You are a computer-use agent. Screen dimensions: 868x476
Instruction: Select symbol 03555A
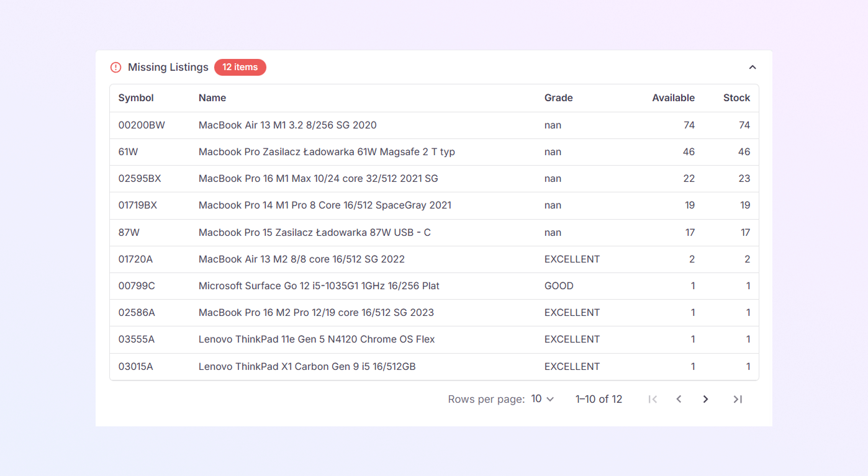click(137, 339)
